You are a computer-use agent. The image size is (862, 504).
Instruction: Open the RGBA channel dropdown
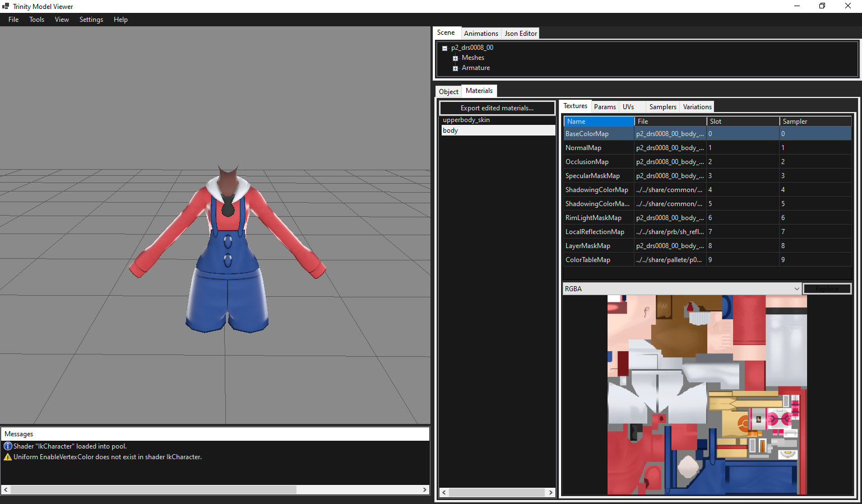point(682,289)
